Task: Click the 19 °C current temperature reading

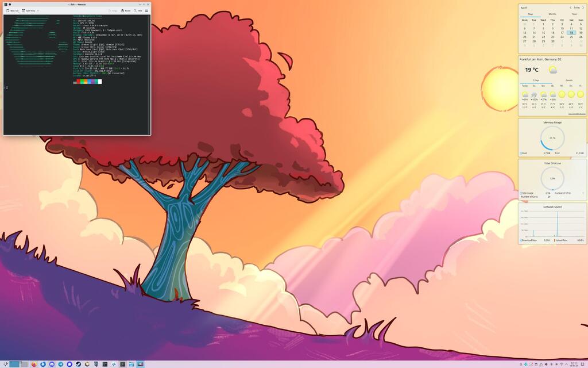Action: coord(531,70)
